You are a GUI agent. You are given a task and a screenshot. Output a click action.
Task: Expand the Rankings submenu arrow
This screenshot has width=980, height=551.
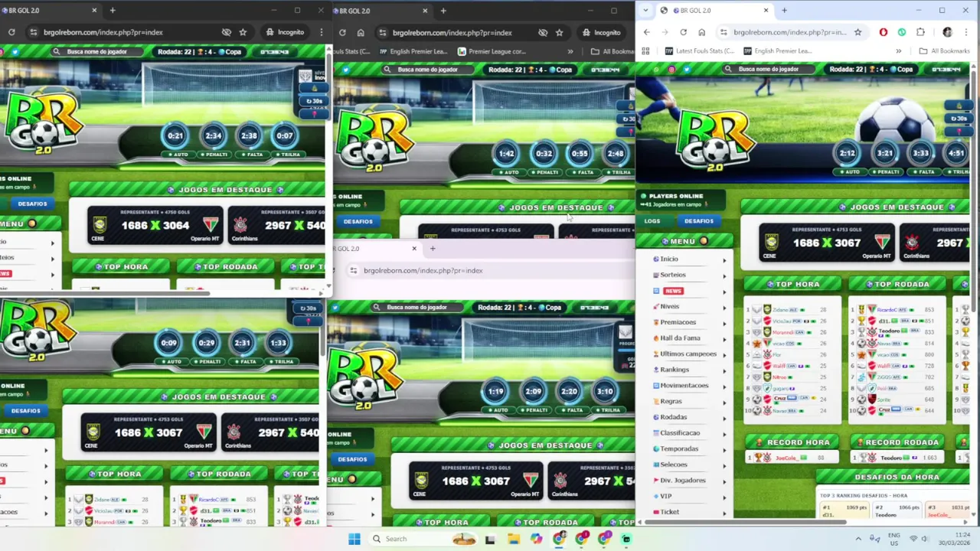coord(724,370)
